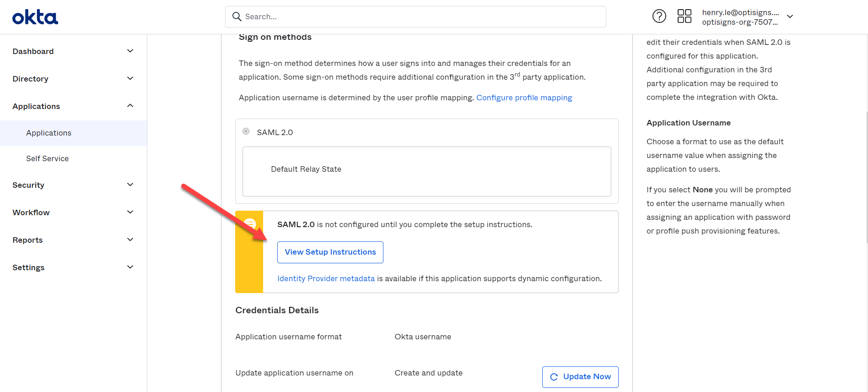Click the refresh icon in Update Now
868x392 pixels.
click(x=554, y=377)
